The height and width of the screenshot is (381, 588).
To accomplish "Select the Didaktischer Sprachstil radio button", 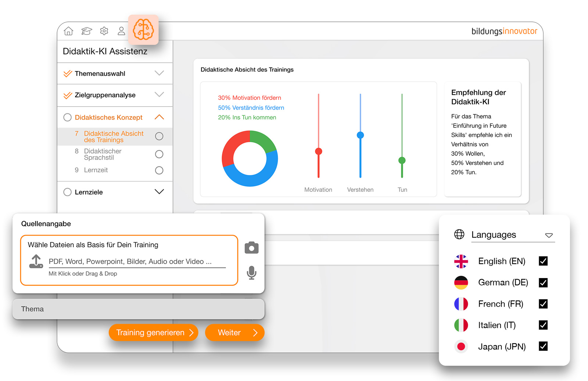I will click(159, 154).
